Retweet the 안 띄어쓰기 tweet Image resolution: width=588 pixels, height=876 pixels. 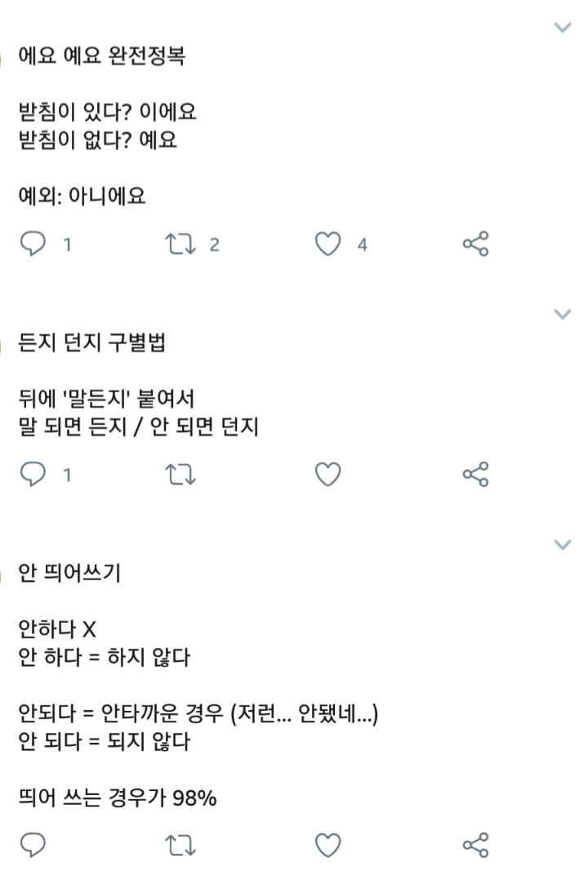[179, 845]
